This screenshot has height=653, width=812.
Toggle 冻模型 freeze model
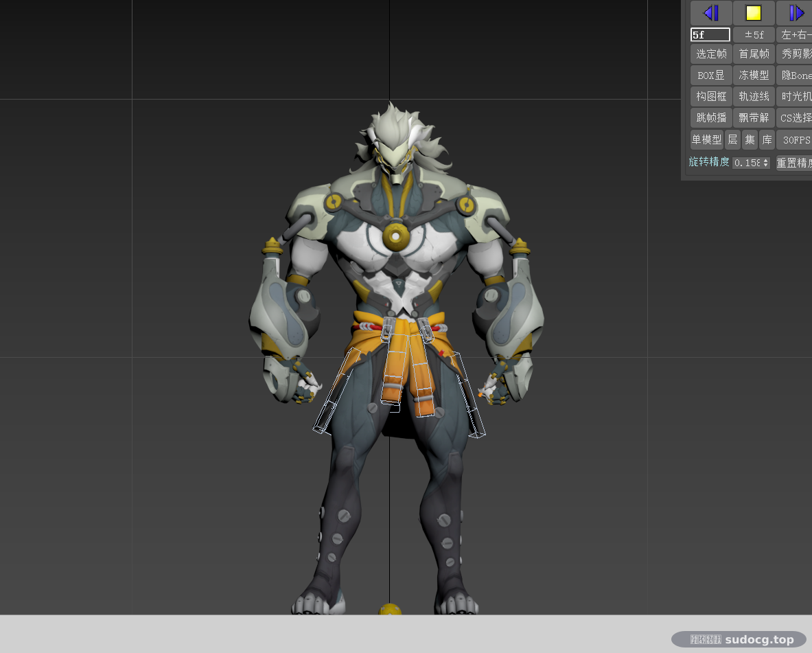point(754,75)
